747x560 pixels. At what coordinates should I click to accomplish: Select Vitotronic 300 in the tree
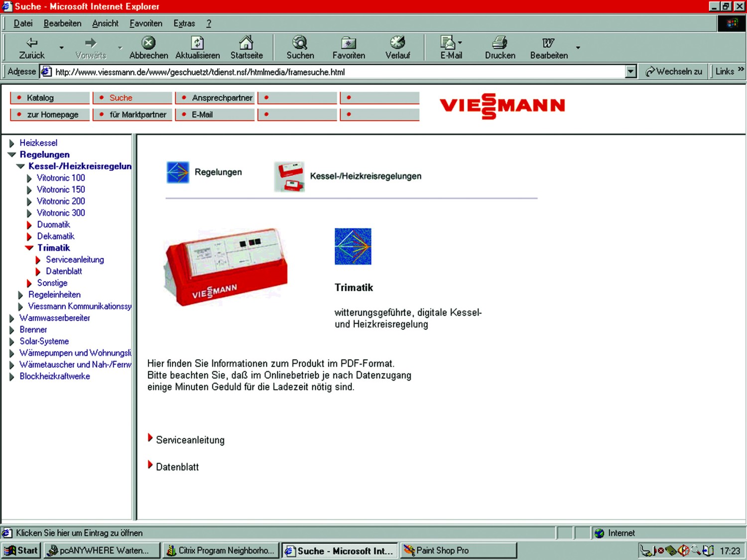(x=61, y=213)
